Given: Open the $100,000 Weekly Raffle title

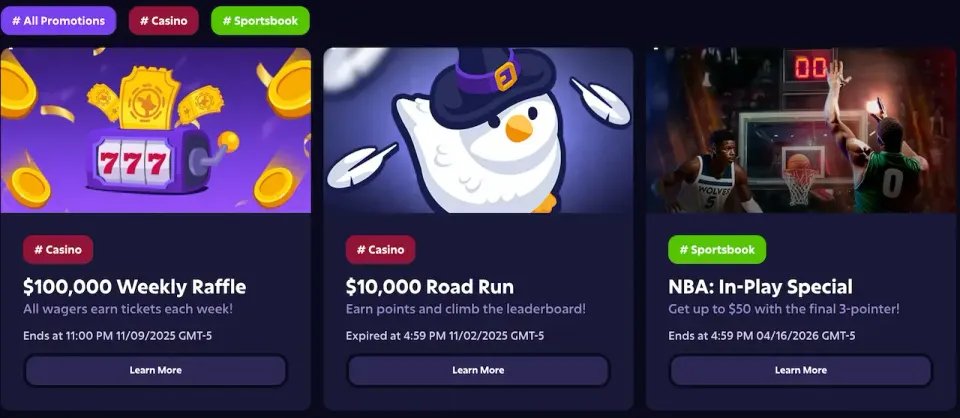Looking at the screenshot, I should point(135,286).
